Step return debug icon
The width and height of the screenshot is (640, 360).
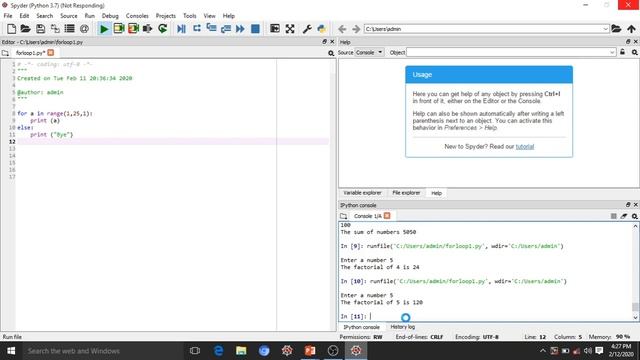click(x=226, y=29)
